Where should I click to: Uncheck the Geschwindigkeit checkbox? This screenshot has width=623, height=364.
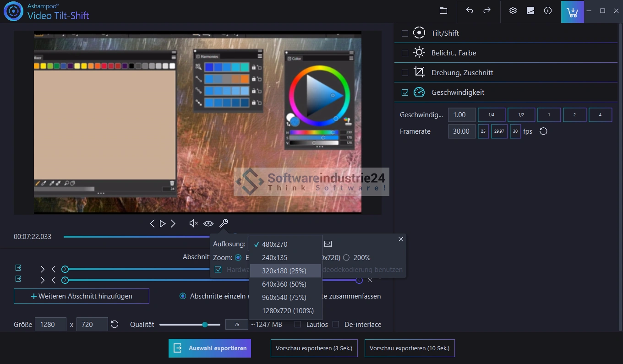(405, 92)
